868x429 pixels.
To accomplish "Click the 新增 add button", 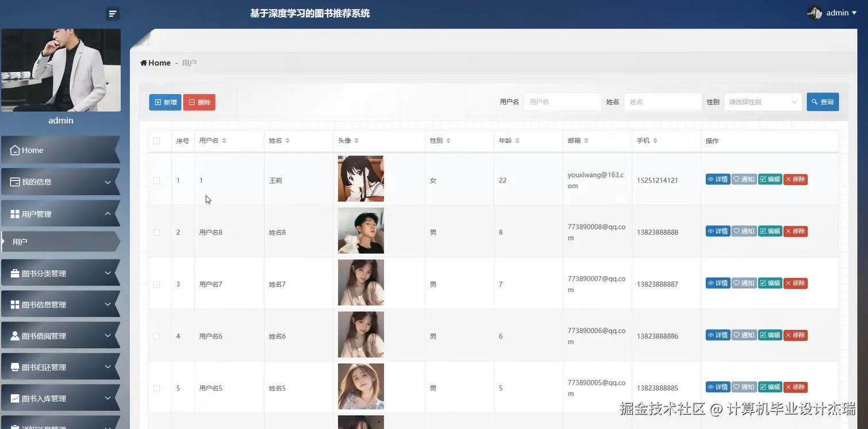I will [165, 102].
